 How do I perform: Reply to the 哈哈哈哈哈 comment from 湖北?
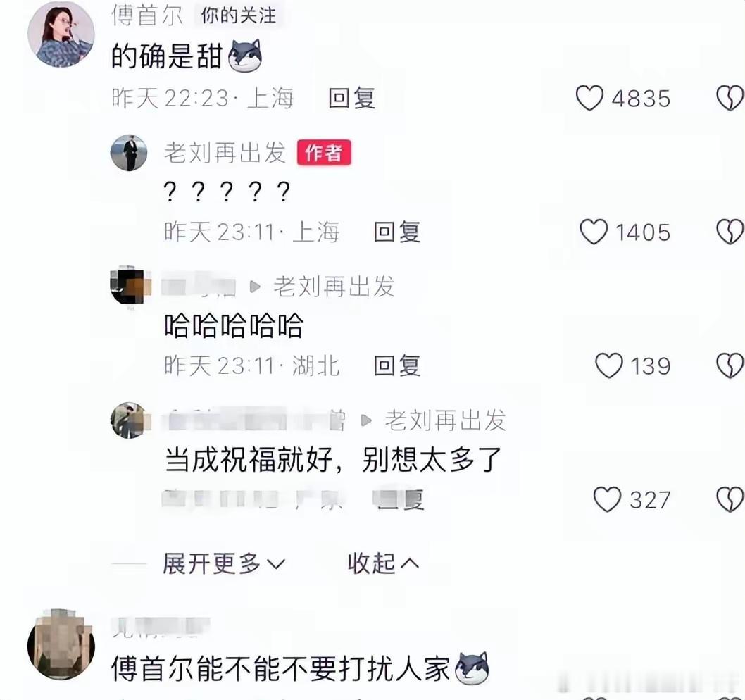(396, 365)
